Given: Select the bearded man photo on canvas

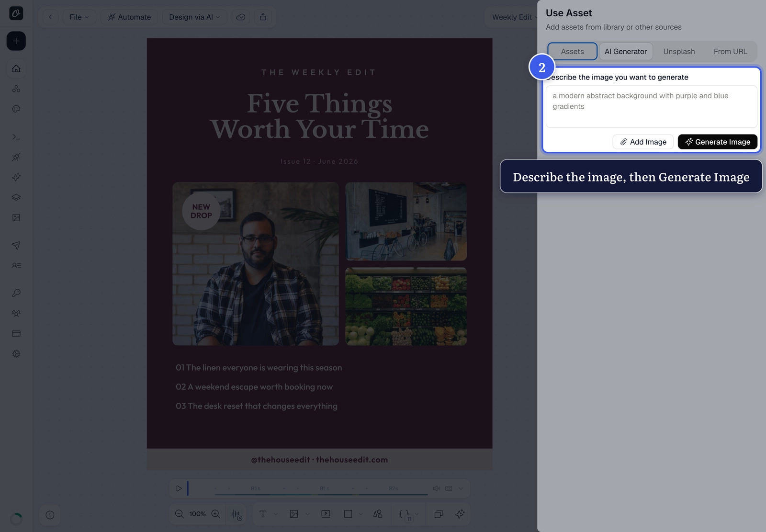Looking at the screenshot, I should [x=256, y=264].
